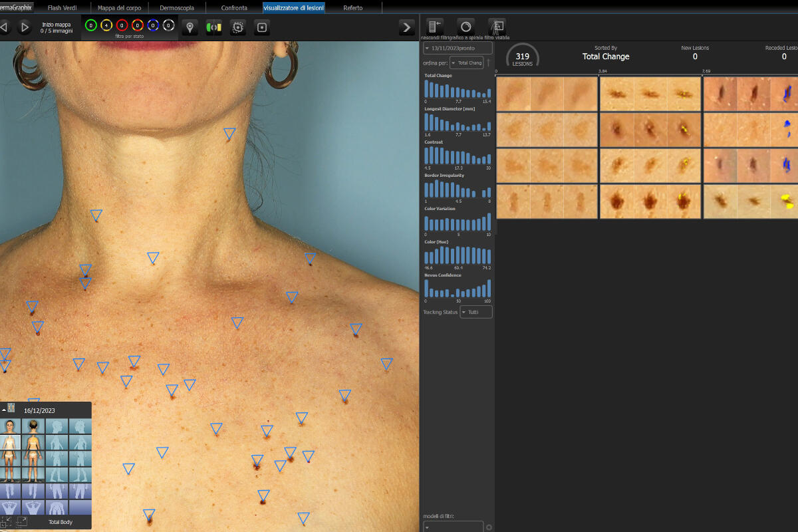
Task: Open the Tracking Status 'Tutti' dropdown
Action: pyautogui.click(x=476, y=312)
